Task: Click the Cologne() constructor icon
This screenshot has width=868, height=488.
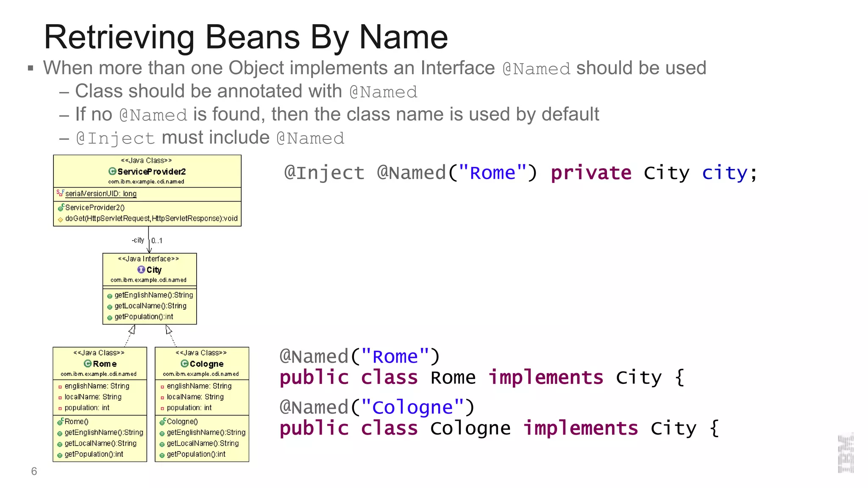Action: (162, 421)
